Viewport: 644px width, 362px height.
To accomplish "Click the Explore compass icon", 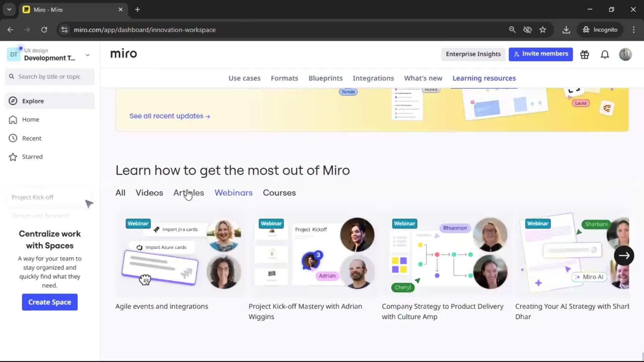I will [13, 101].
